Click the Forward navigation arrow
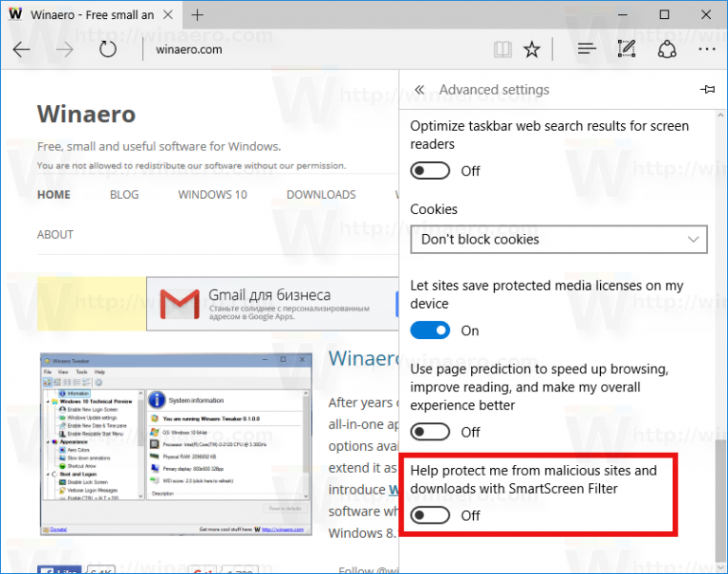This screenshot has height=574, width=728. point(64,49)
